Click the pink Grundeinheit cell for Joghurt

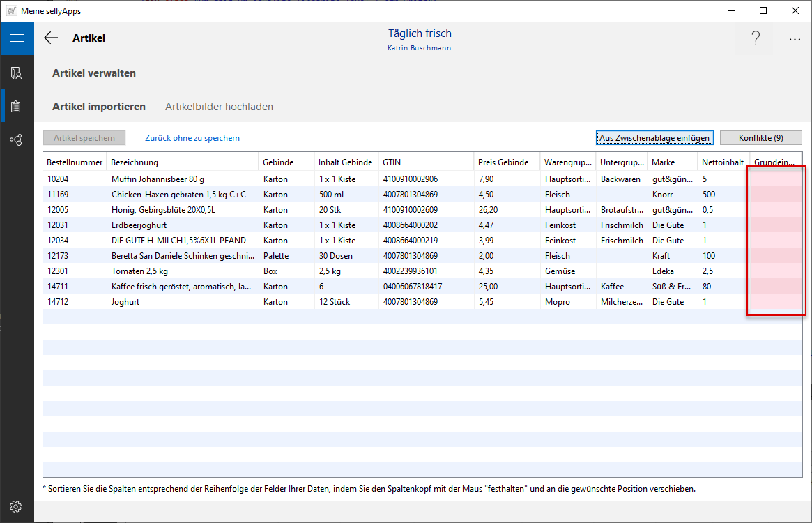pos(775,302)
